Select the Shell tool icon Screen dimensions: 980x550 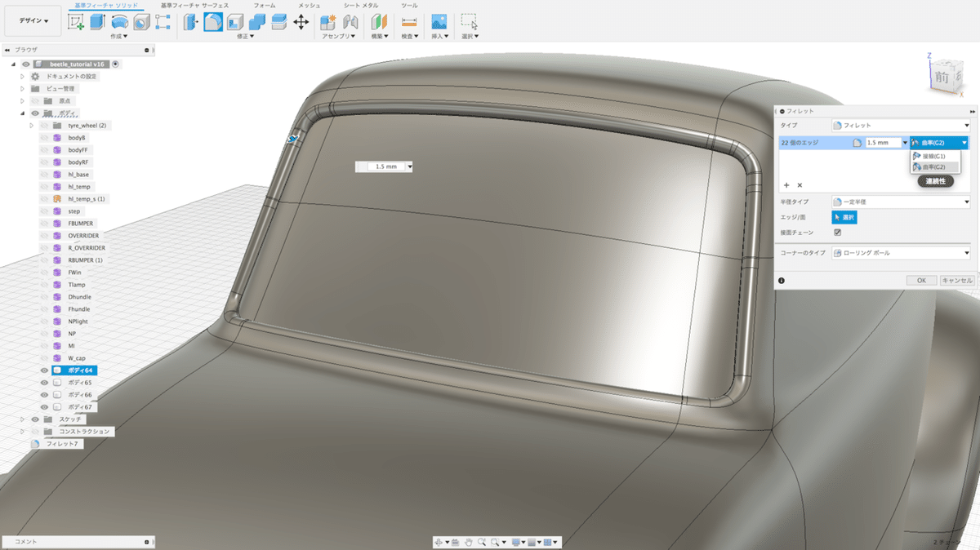235,23
